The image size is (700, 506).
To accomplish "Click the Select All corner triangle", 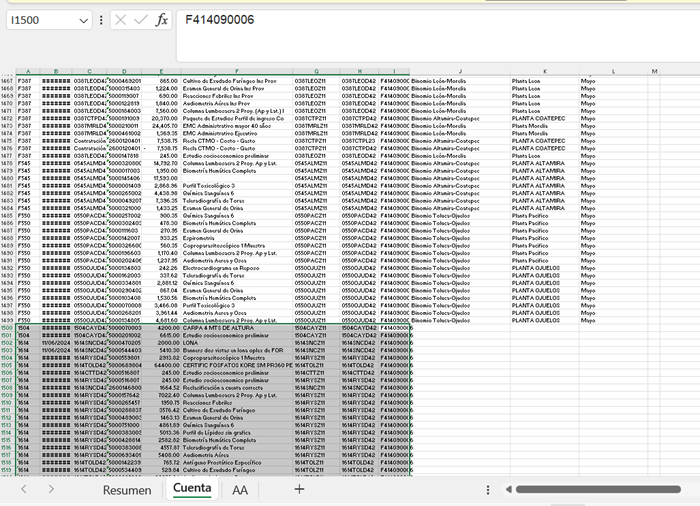I will pos(7,71).
